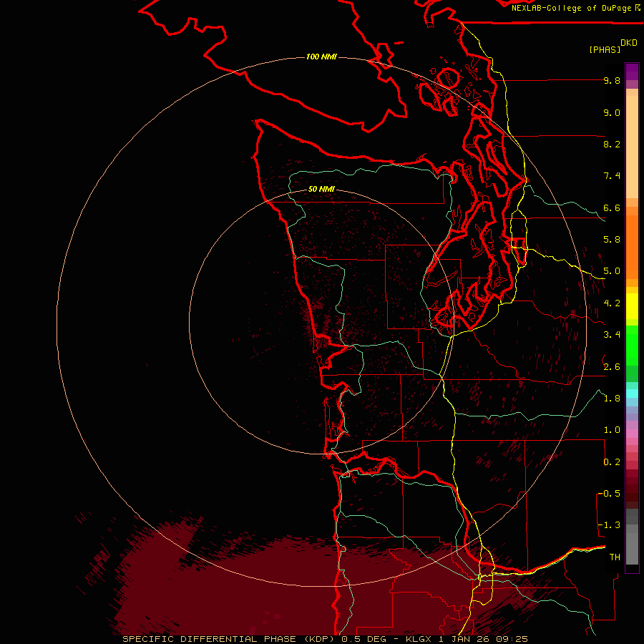Click the yellow segment of the color bar

pyautogui.click(x=632, y=306)
